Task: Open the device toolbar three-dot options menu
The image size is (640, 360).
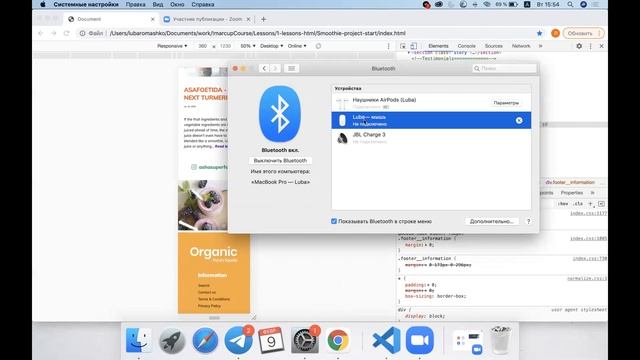Action: pos(388,46)
